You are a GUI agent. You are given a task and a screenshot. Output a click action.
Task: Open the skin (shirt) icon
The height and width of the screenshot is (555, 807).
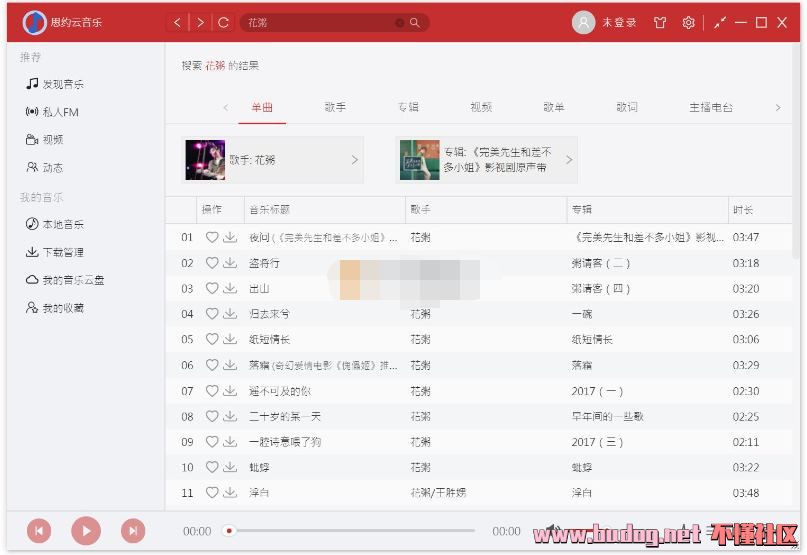point(659,22)
